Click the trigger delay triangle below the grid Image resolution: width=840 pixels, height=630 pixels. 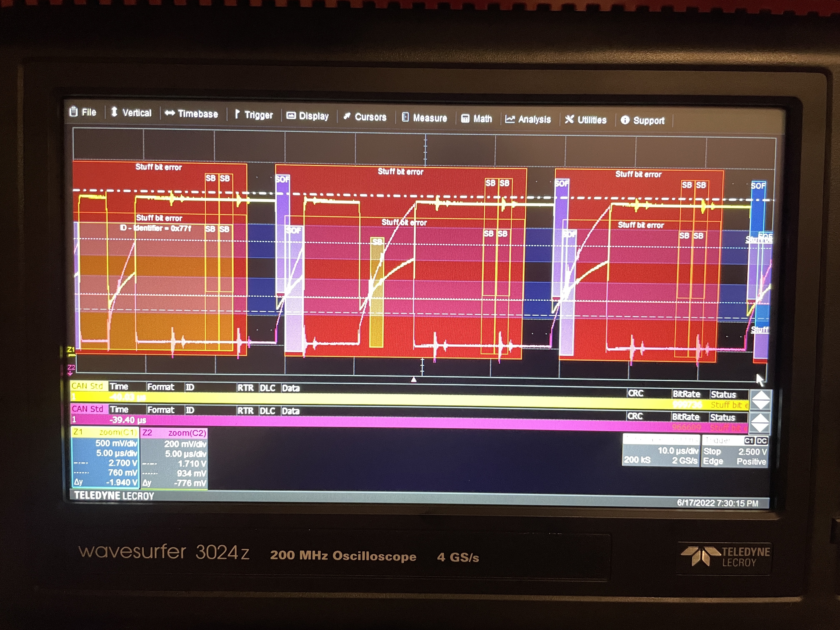point(414,379)
